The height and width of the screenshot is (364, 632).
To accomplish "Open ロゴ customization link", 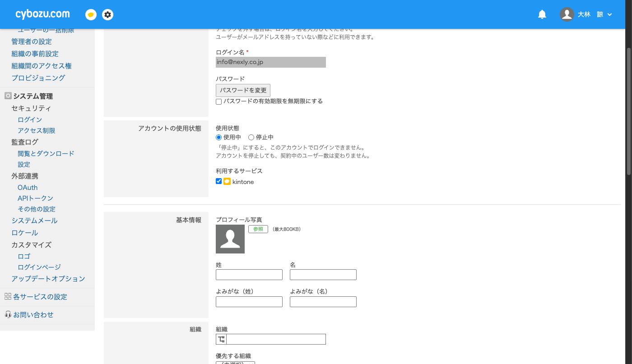I will [x=24, y=256].
